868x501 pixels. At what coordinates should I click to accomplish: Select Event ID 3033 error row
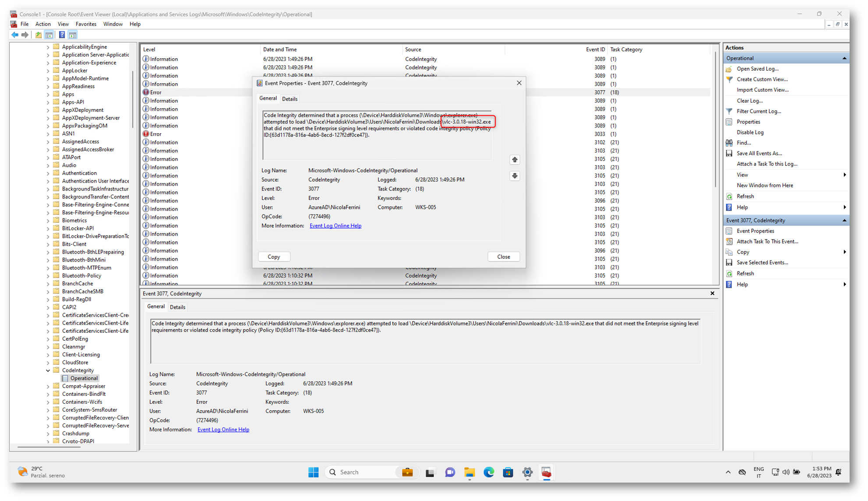(x=156, y=134)
